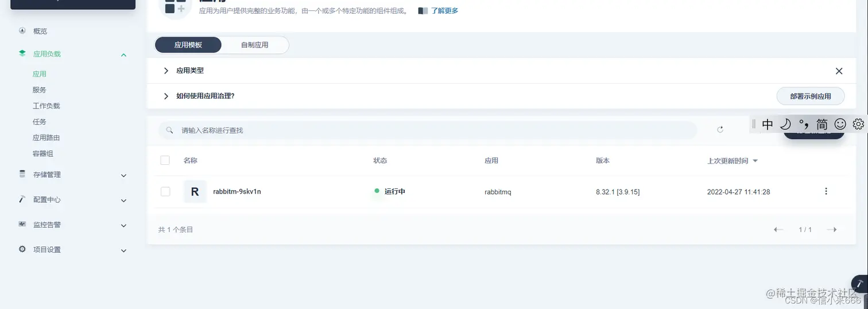This screenshot has height=309, width=868.
Task: Click the book icon beside 了解更多
Action: coord(423,11)
